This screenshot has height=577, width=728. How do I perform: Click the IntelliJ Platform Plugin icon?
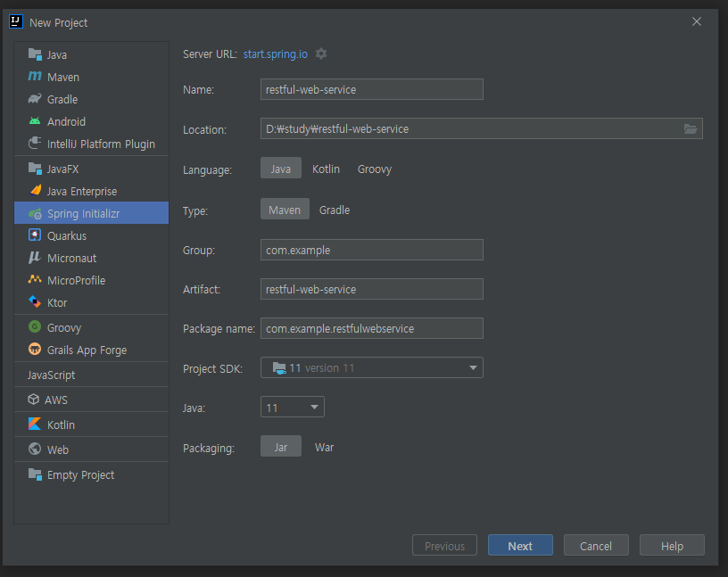(x=35, y=143)
